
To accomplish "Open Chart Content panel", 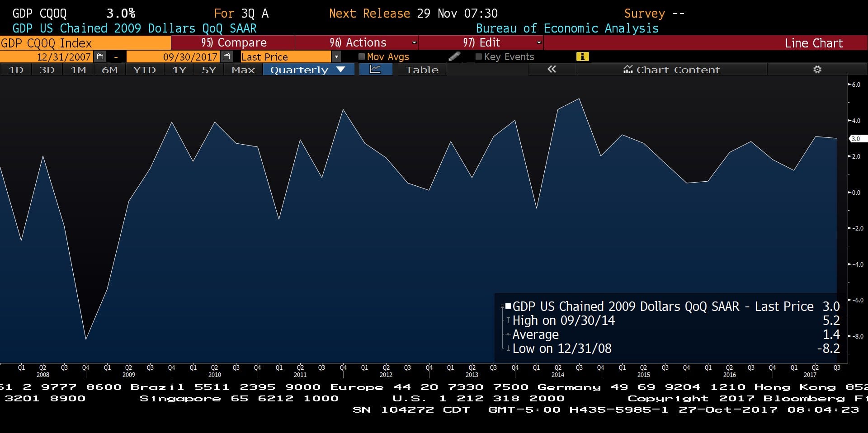I will 671,70.
